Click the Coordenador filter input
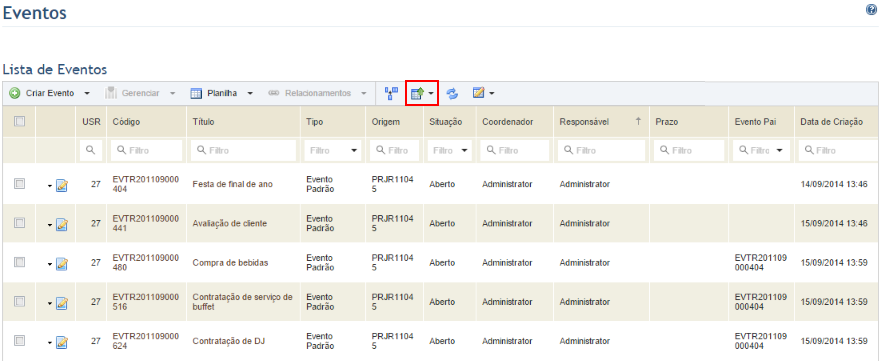The width and height of the screenshot is (882, 361). pos(515,151)
